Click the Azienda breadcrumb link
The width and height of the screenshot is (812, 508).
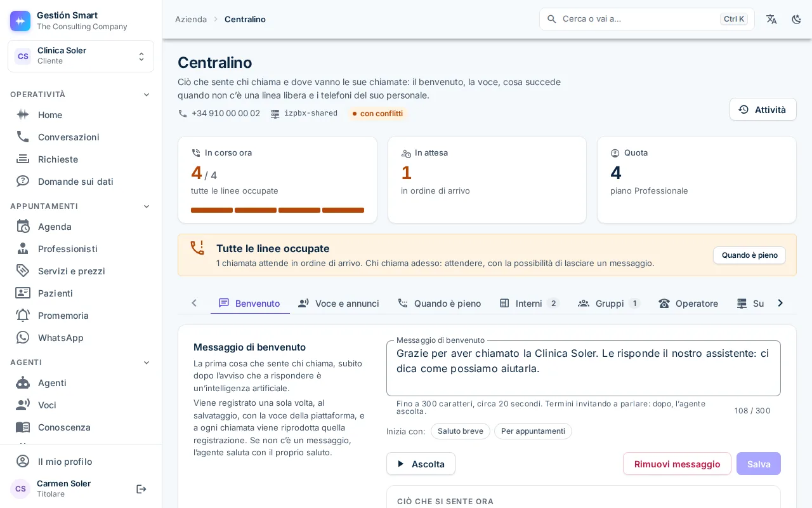191,19
